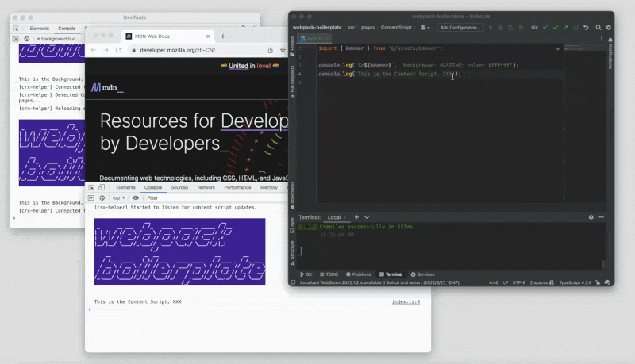The width and height of the screenshot is (635, 364).
Task: Click the Run play icon in WebStorm
Action: 491,28
